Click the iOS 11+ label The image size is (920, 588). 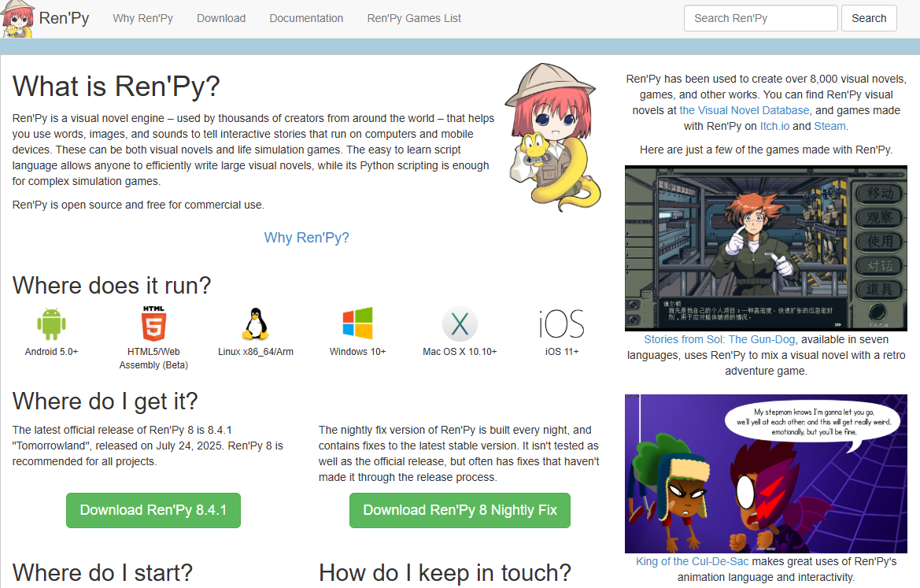(x=562, y=352)
